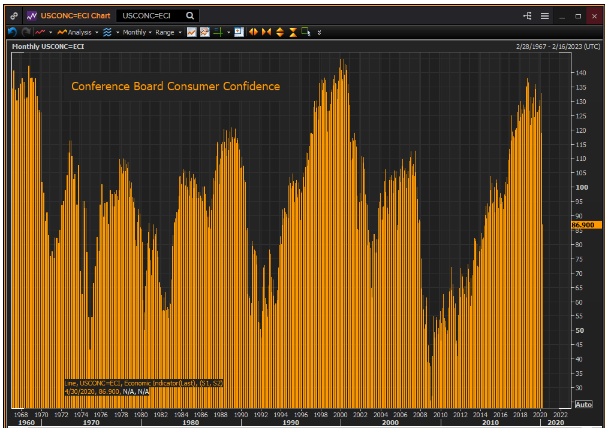
Task: Click the 4/30/2020 data tooltip line
Action: click(107, 392)
